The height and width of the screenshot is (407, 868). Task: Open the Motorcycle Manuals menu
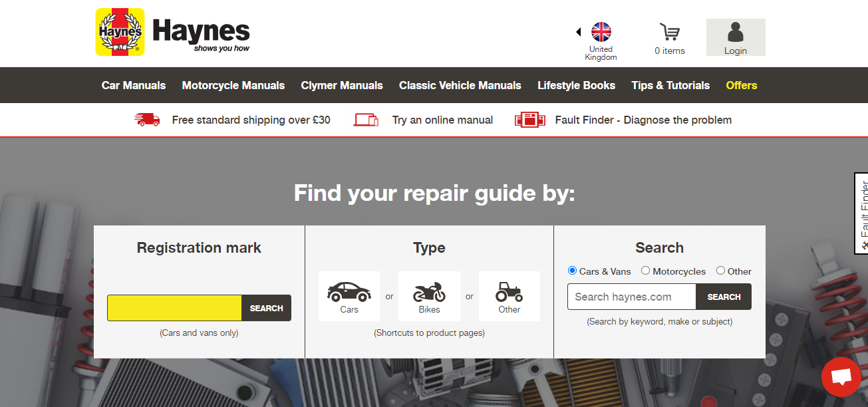[x=233, y=85]
